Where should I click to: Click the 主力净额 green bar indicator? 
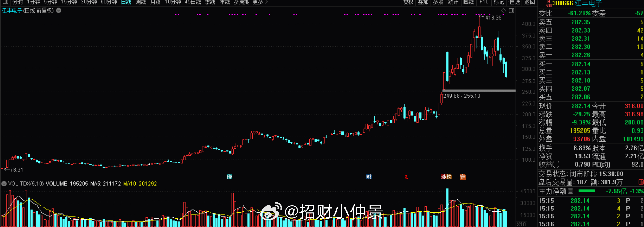[587, 191]
